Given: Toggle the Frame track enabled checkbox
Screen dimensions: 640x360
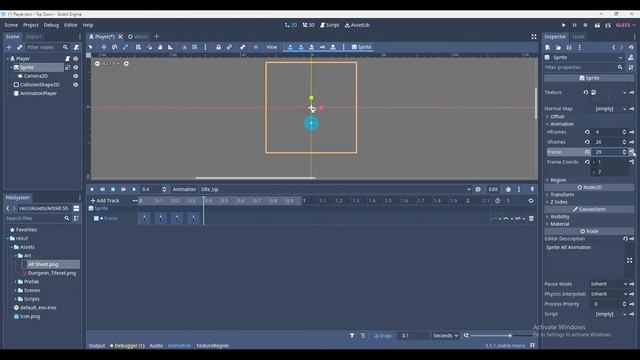Looking at the screenshot, I should [96, 218].
